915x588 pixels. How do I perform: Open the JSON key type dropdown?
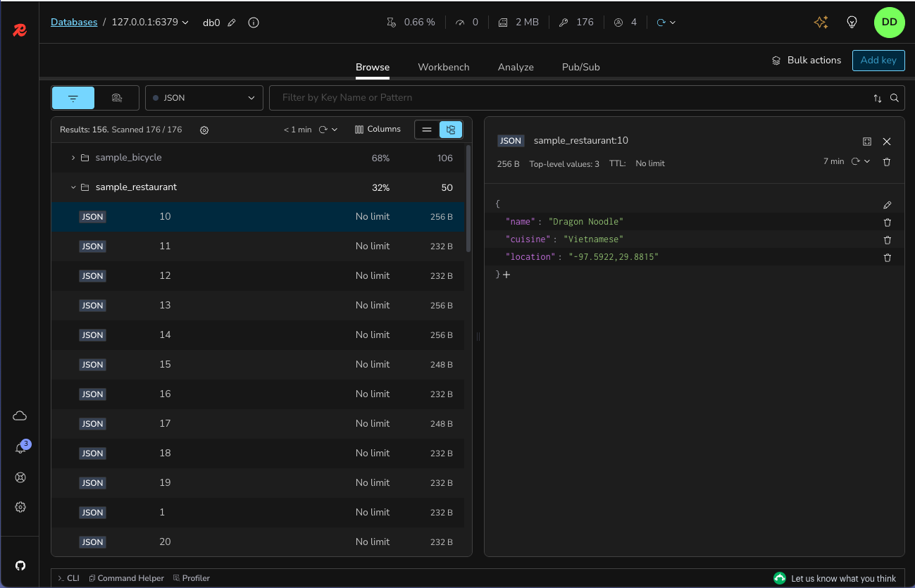pos(204,98)
